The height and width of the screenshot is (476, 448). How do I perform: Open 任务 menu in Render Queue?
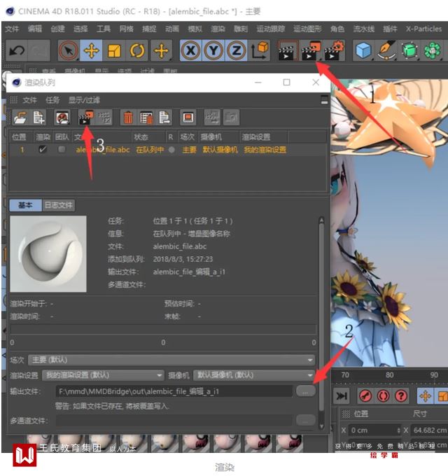[52, 100]
